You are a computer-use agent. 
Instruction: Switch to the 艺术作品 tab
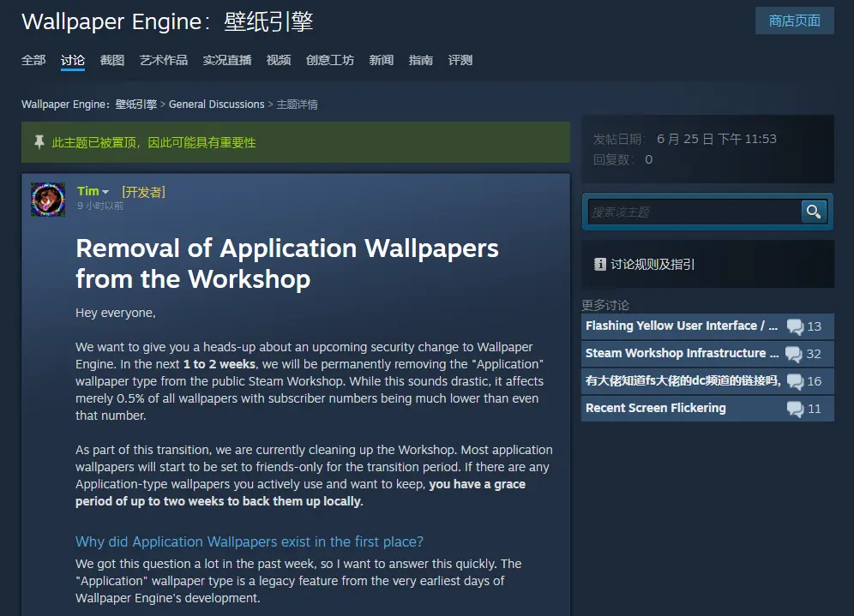tap(164, 60)
